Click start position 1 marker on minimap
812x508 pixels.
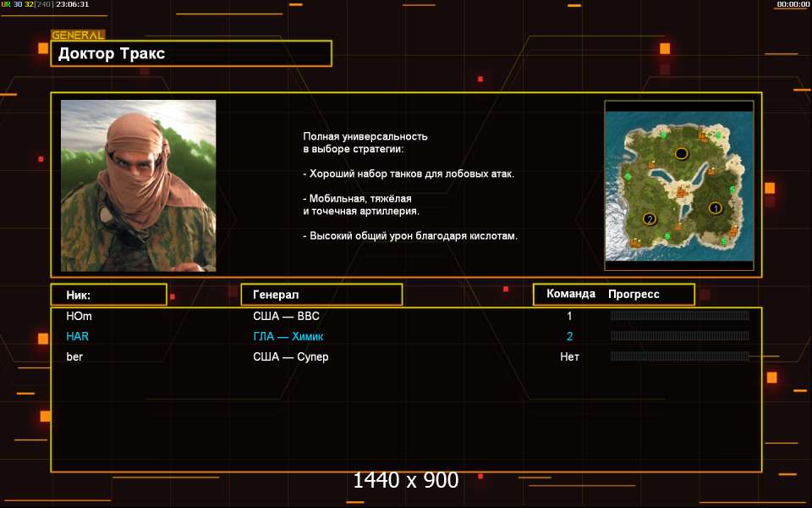pyautogui.click(x=716, y=208)
